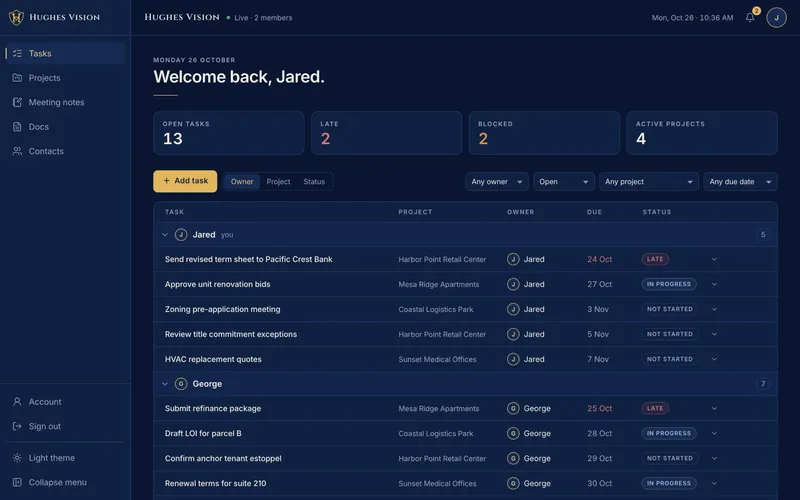Open Meeting notes in sidebar
The width and height of the screenshot is (800, 500).
[65, 102]
